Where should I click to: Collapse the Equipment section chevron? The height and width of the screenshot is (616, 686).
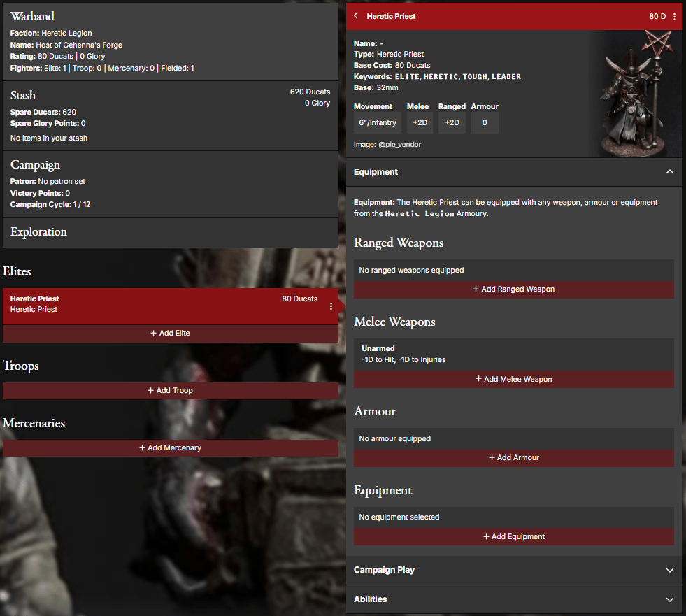click(x=669, y=172)
